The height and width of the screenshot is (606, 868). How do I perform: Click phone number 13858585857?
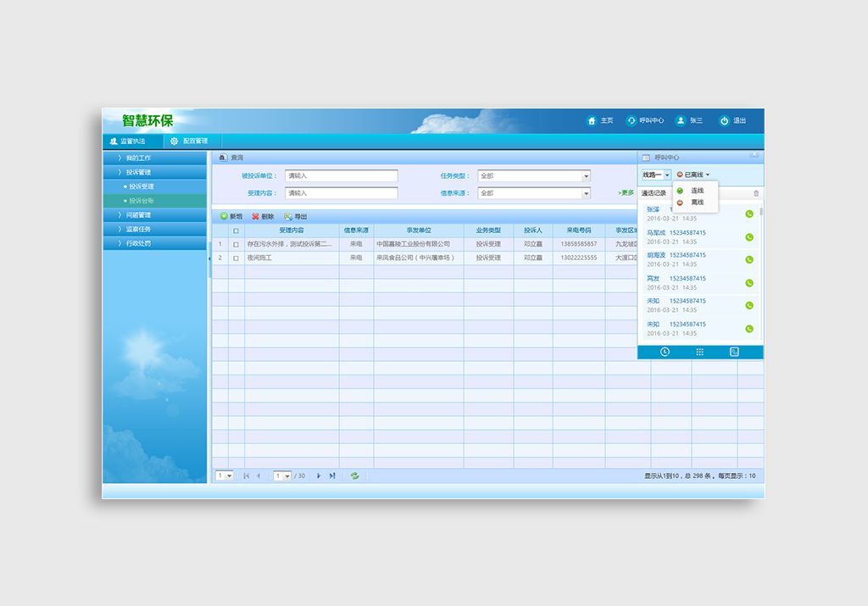pos(578,244)
